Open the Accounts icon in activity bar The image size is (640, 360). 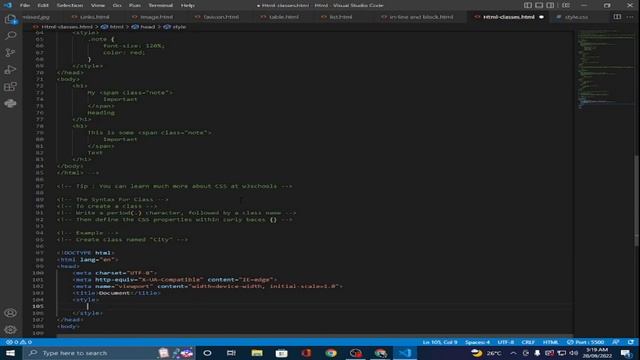coord(10,313)
